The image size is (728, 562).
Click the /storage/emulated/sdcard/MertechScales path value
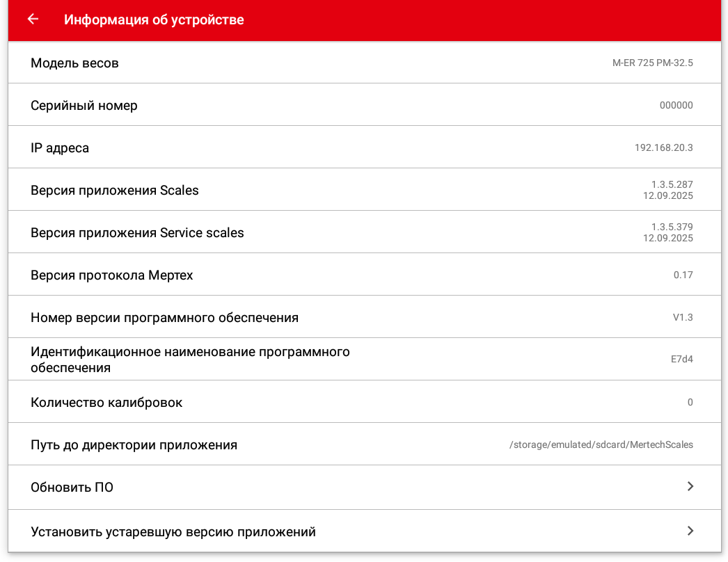pyautogui.click(x=601, y=444)
